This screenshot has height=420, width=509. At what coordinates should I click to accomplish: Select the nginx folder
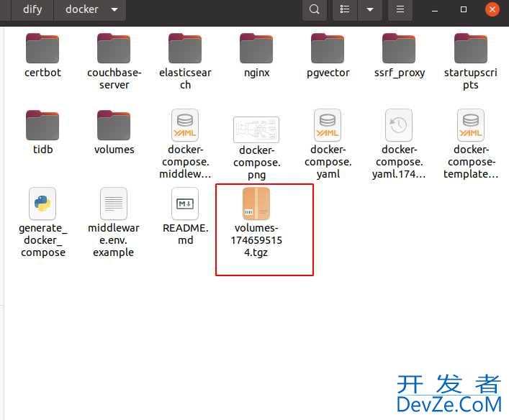point(256,49)
